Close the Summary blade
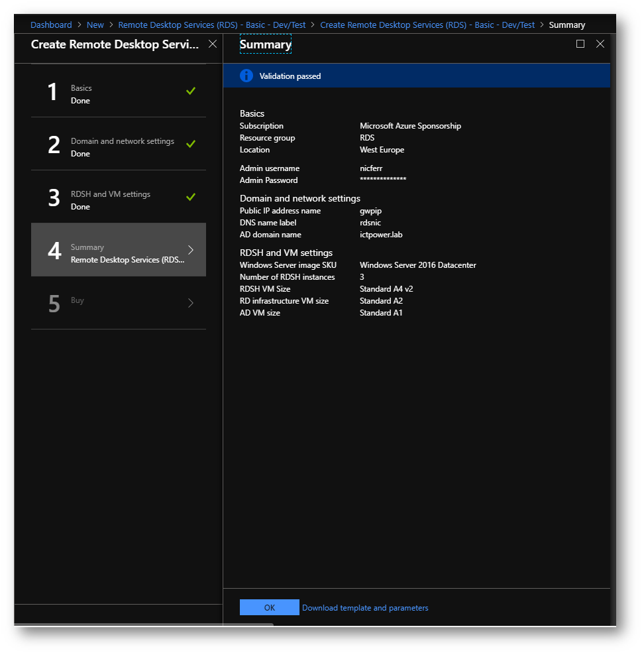The width and height of the screenshot is (644, 655). tap(600, 44)
